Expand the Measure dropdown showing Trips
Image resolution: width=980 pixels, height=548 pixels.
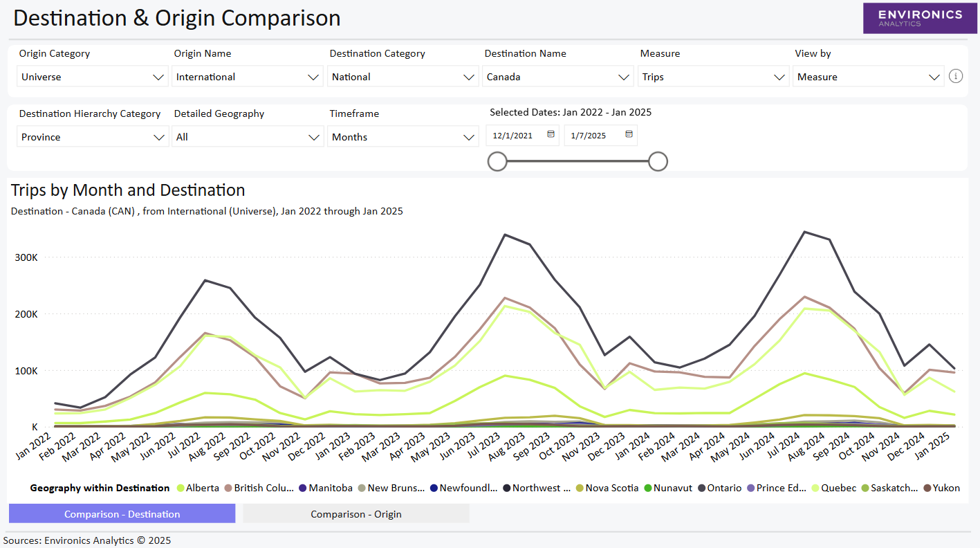713,76
